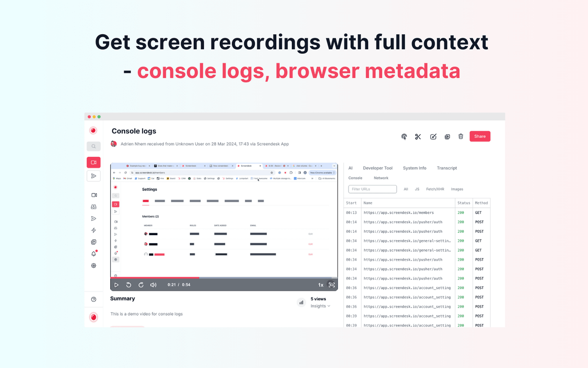Filter requests by Fetch/XHR
Image resolution: width=588 pixels, height=368 pixels.
435,189
